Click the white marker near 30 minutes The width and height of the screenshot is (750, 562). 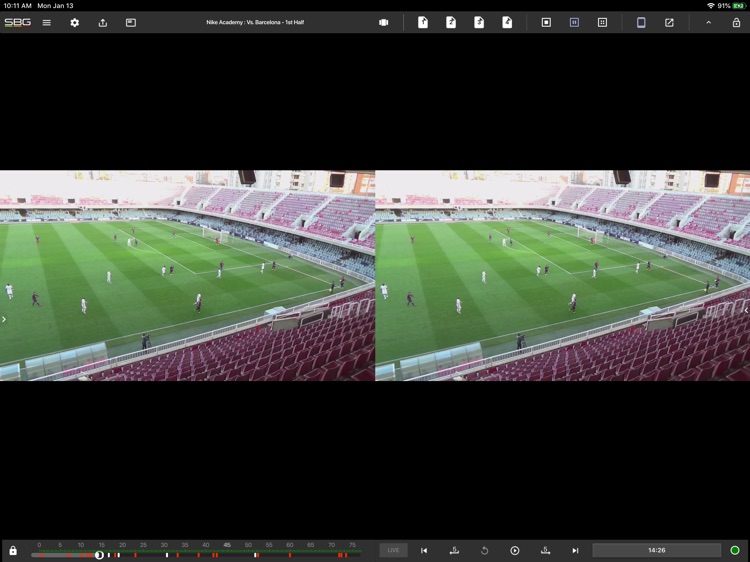point(166,555)
